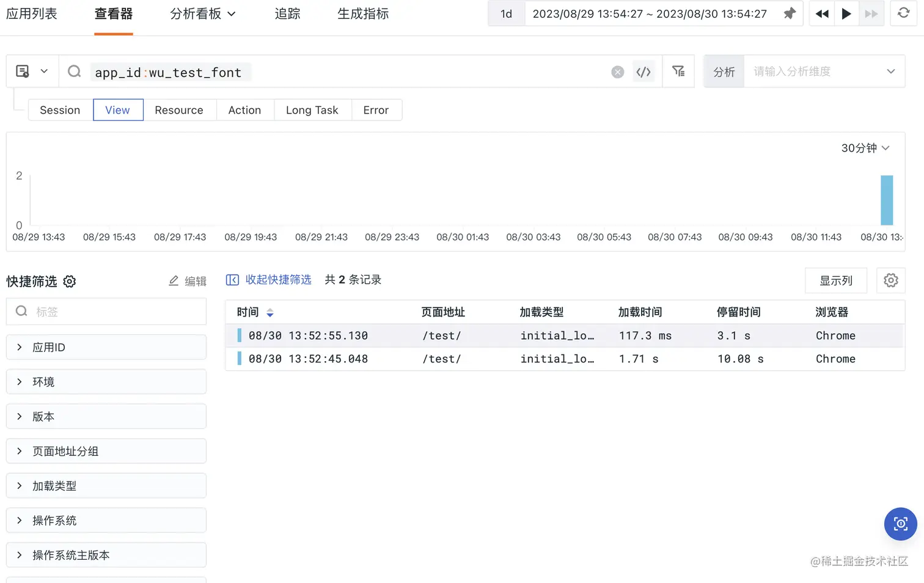Expand the 操作系统主版本 filter

(106, 555)
